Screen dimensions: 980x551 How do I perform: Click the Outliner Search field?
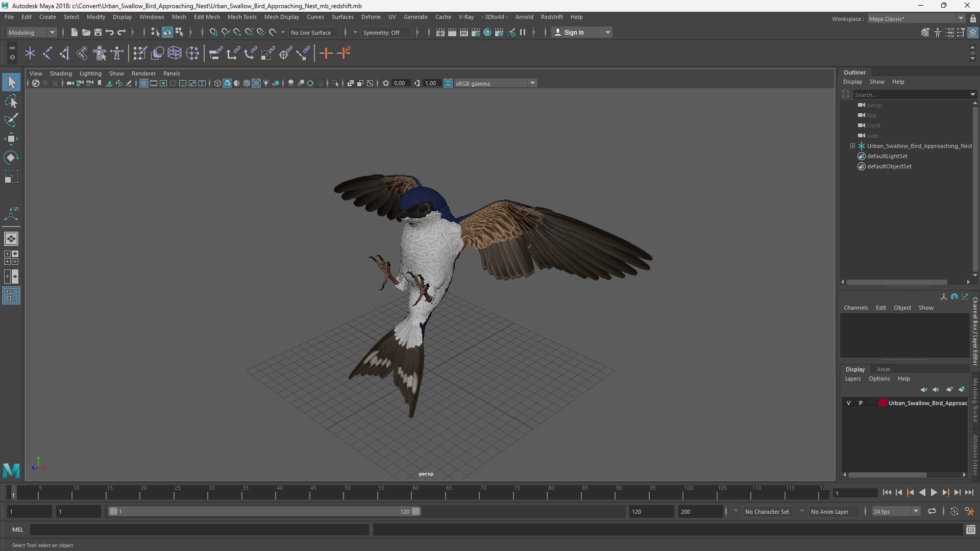(911, 94)
